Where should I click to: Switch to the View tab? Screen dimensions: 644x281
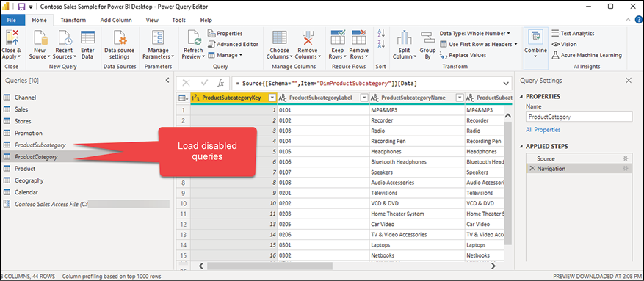tap(153, 20)
